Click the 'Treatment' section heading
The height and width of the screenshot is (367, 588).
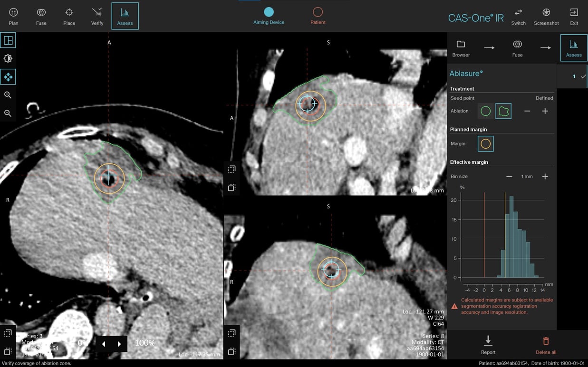click(x=462, y=89)
